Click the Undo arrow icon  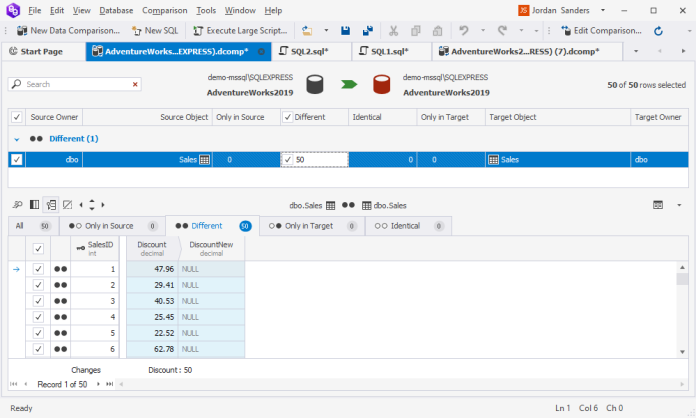point(464,31)
